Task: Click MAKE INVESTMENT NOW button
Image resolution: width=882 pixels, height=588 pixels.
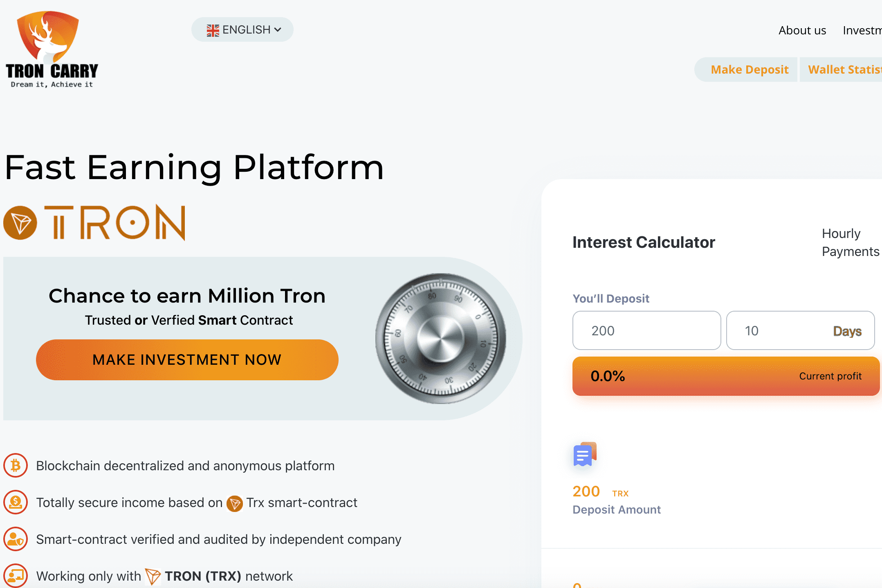Action: (x=187, y=360)
